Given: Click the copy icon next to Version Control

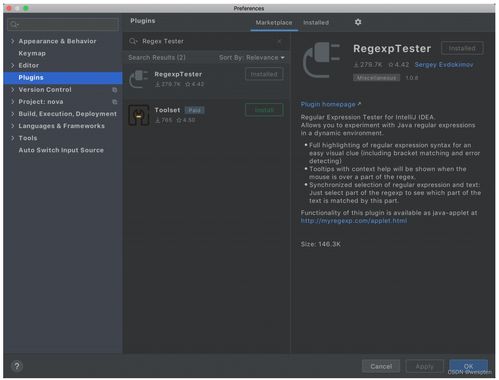Looking at the screenshot, I should [x=114, y=90].
